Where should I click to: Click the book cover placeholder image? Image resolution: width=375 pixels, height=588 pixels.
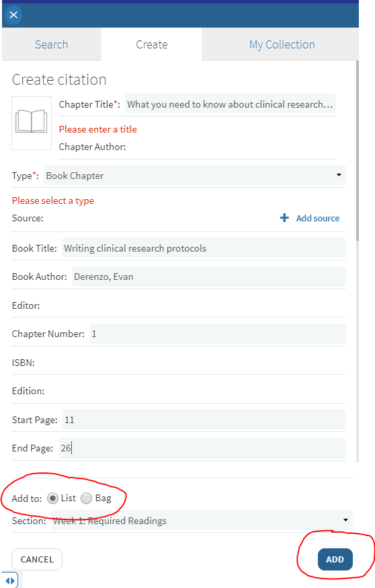(32, 123)
